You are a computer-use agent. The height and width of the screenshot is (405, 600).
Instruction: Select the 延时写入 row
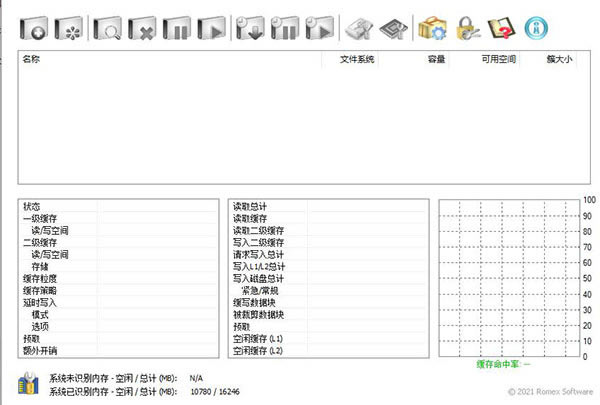(x=118, y=302)
